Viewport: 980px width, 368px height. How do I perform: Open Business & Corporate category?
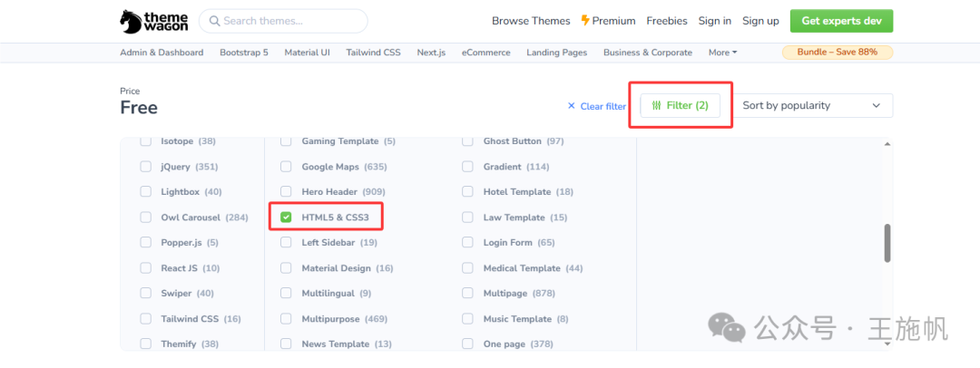pyautogui.click(x=648, y=53)
